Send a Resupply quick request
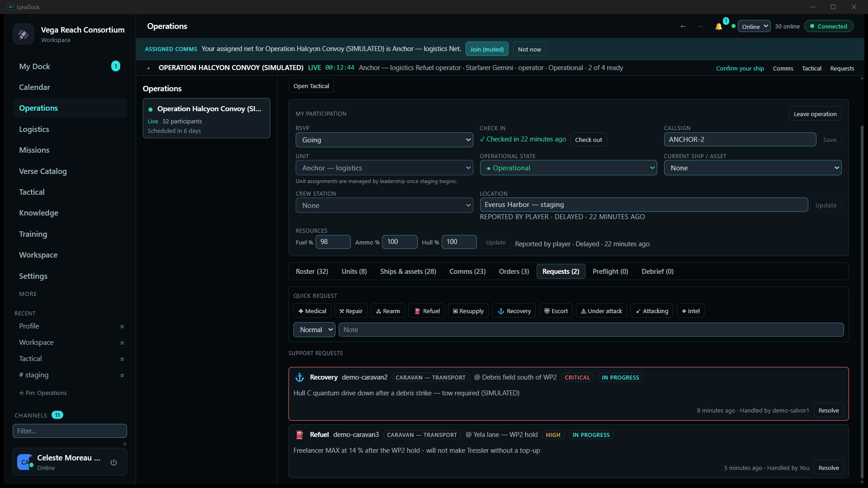The height and width of the screenshot is (488, 868). coord(468,311)
